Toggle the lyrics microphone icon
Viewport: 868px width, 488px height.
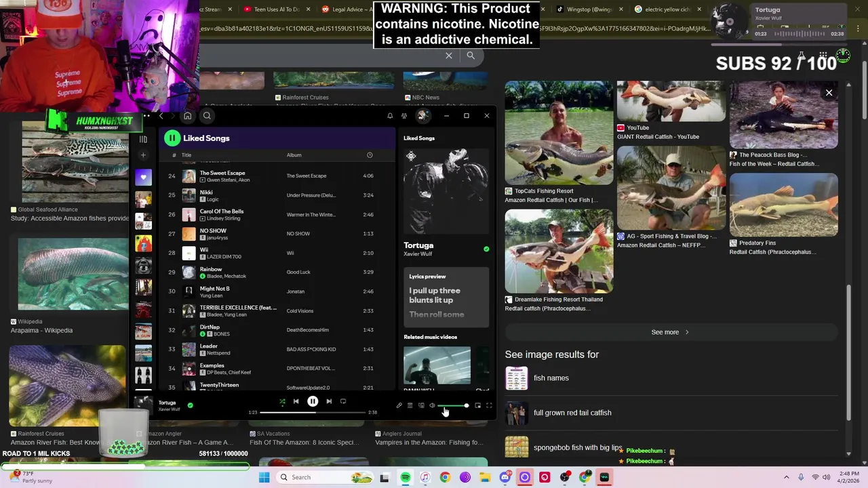click(x=399, y=405)
